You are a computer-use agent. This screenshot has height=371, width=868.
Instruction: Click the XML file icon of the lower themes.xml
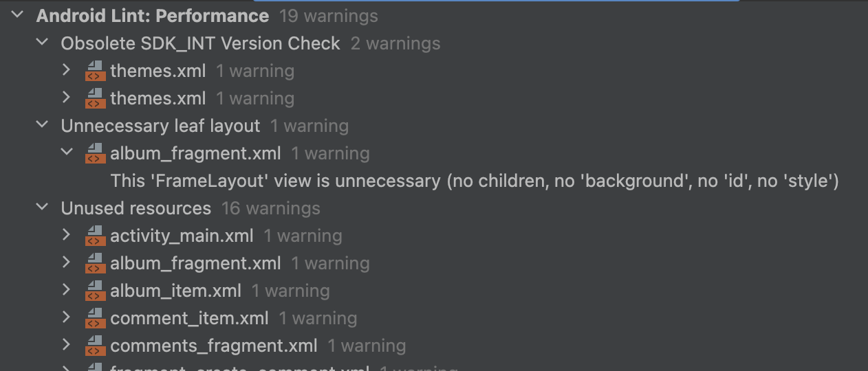coord(95,98)
